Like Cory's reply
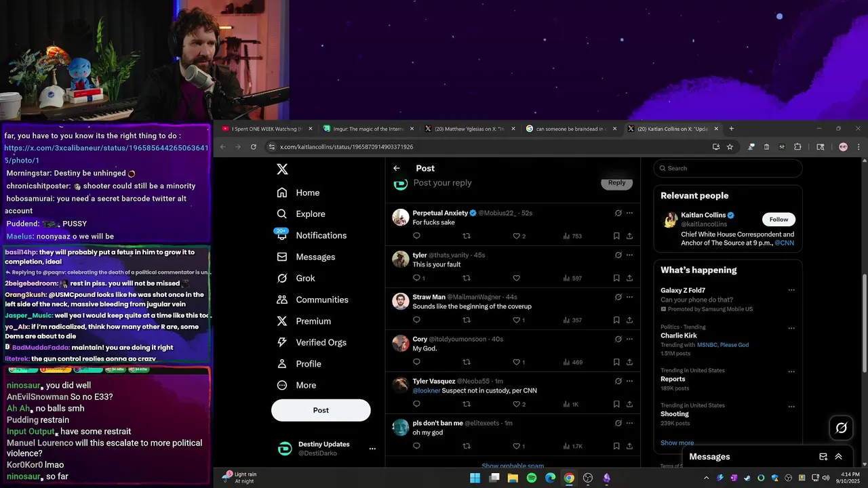The height and width of the screenshot is (488, 868). click(x=516, y=362)
